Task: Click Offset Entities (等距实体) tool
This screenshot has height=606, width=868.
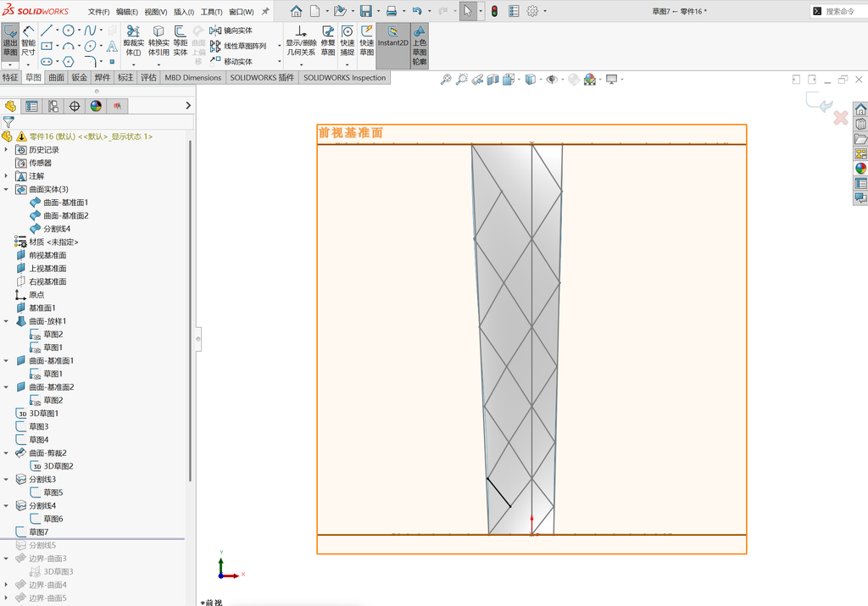Action: point(181,41)
